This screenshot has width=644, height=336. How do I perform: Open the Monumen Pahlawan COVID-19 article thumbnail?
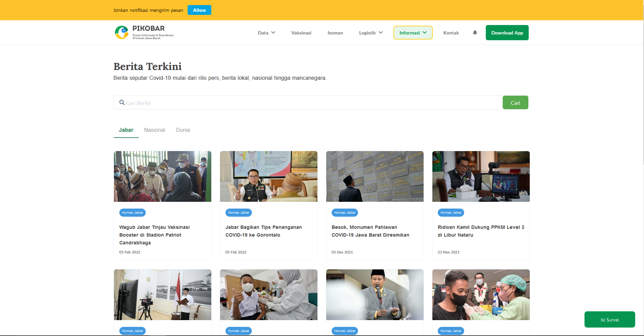(375, 176)
